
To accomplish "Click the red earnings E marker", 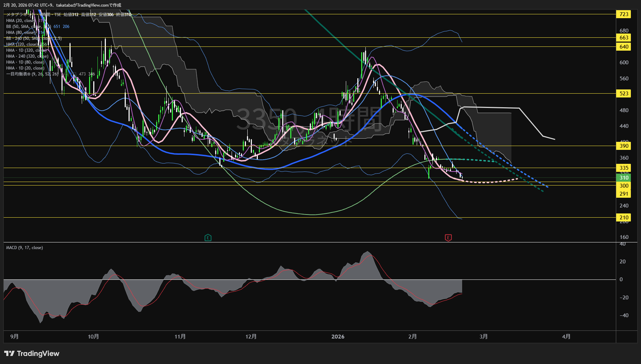I will pos(448,238).
